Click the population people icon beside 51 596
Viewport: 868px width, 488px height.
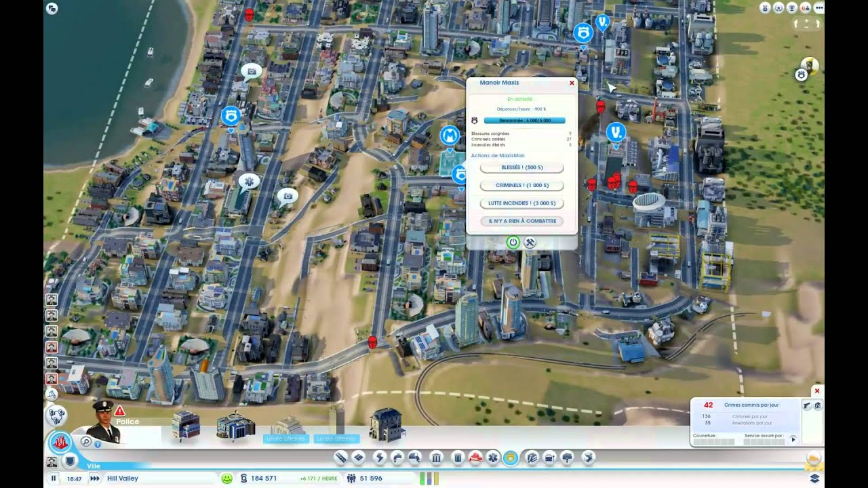(x=351, y=479)
